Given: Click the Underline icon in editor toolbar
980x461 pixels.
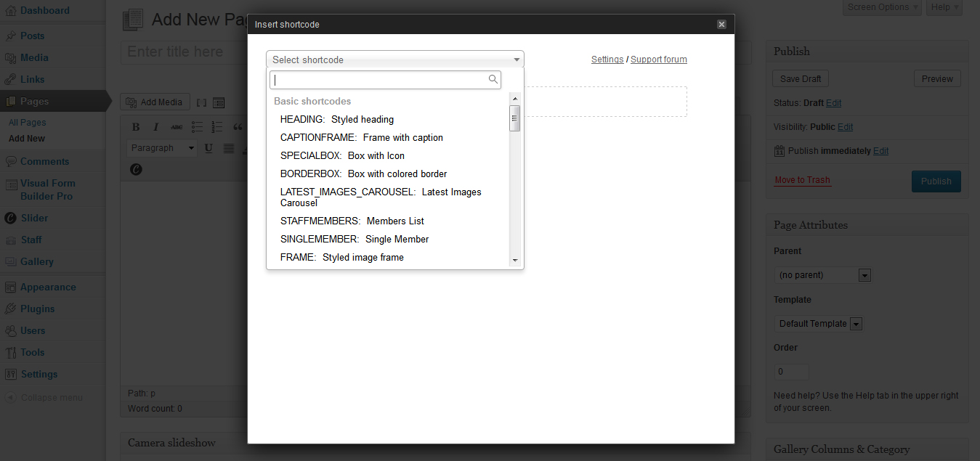Looking at the screenshot, I should tap(208, 148).
